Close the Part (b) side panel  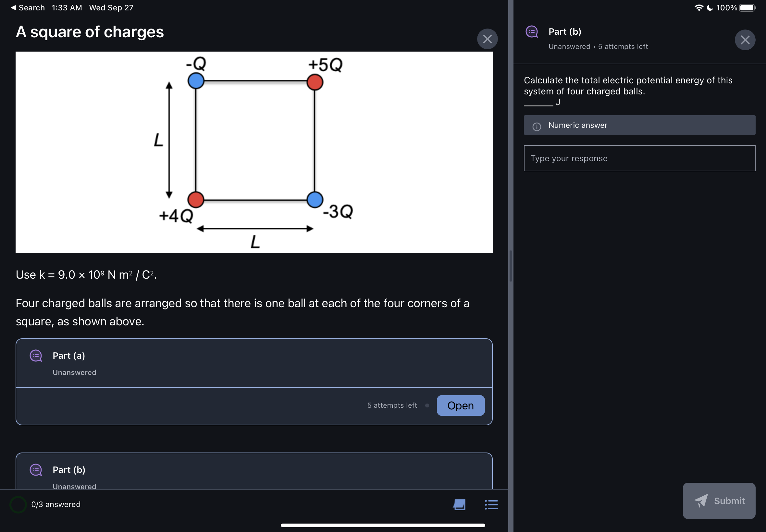(745, 40)
